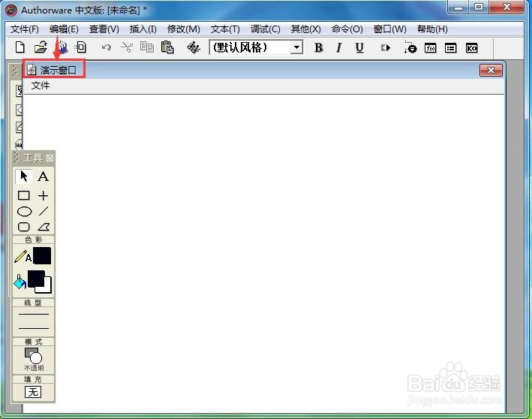
Task: Open the fill background white swatch
Action: click(47, 288)
